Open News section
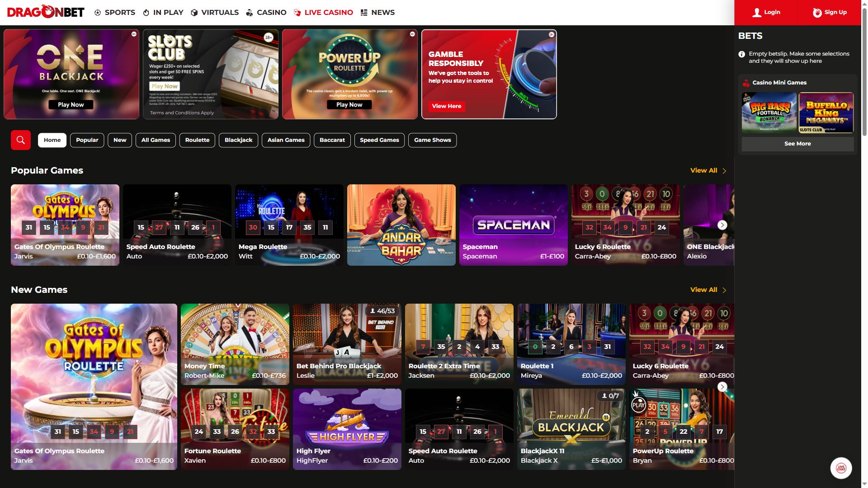 (377, 13)
